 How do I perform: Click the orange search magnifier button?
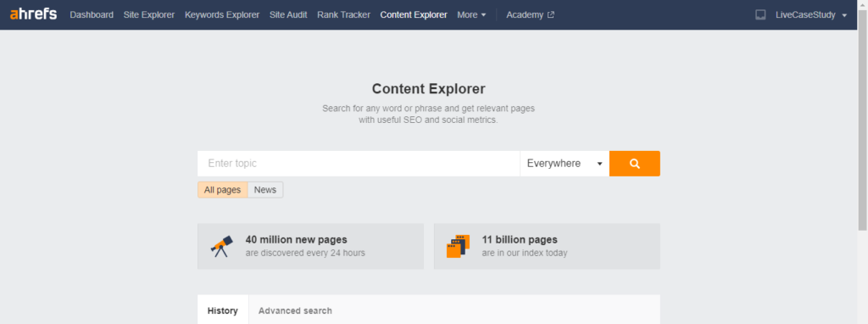tap(634, 164)
